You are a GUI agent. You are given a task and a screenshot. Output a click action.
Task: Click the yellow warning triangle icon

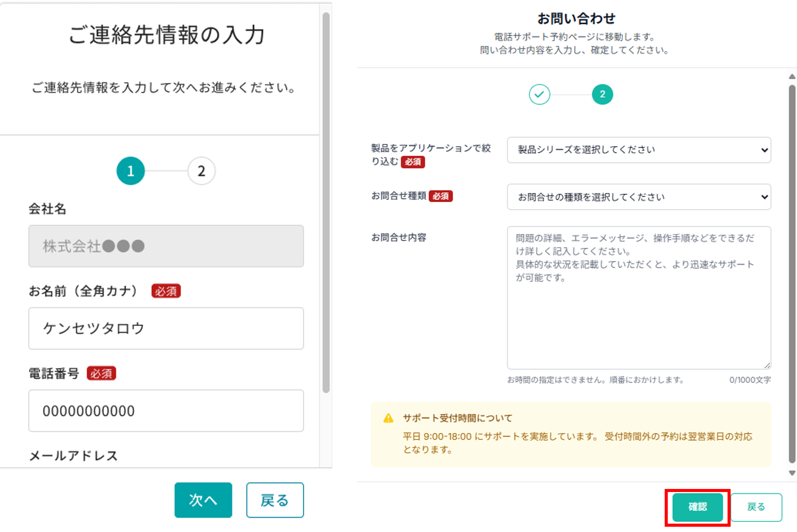pos(389,417)
